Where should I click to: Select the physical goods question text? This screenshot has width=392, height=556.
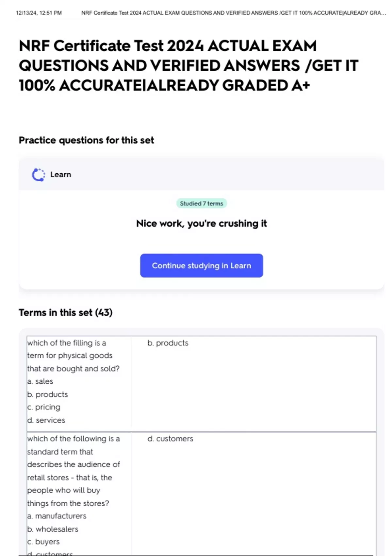(73, 356)
